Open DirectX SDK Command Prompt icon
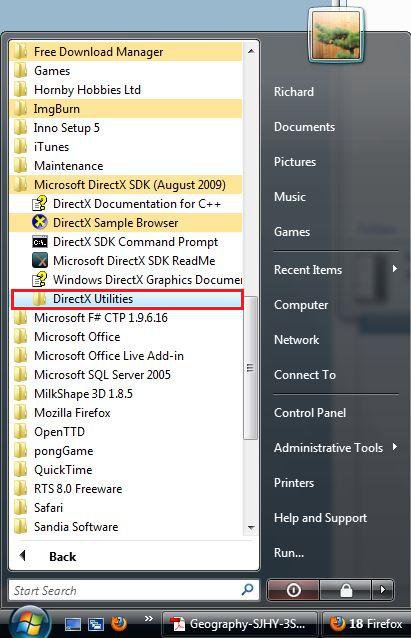The image size is (411, 638). click(39, 242)
